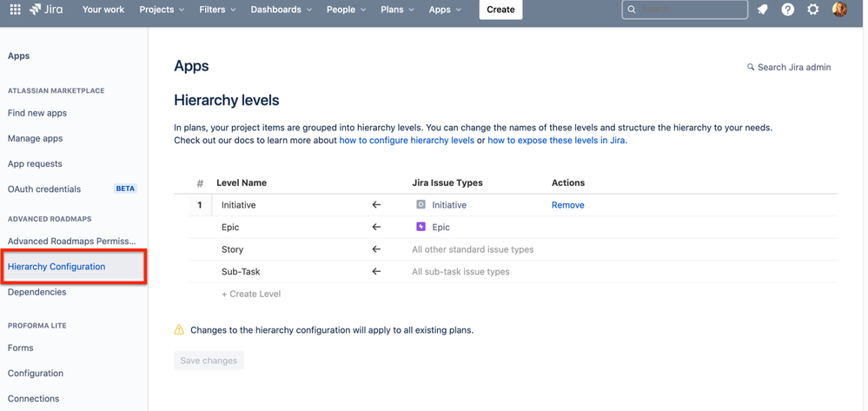This screenshot has height=411, width=868.
Task: Click the Create button
Action: 501,10
